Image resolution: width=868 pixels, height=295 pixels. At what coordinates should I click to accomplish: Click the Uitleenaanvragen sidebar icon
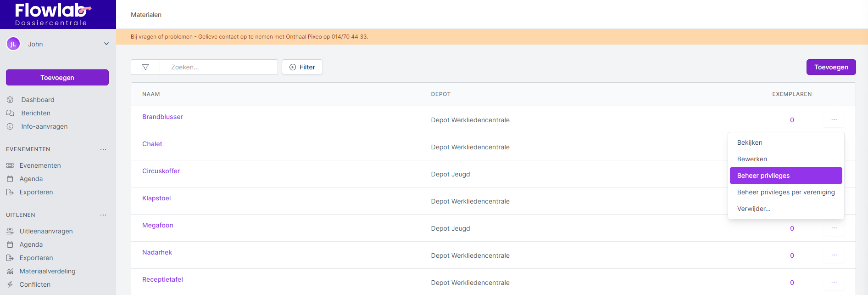[10, 231]
